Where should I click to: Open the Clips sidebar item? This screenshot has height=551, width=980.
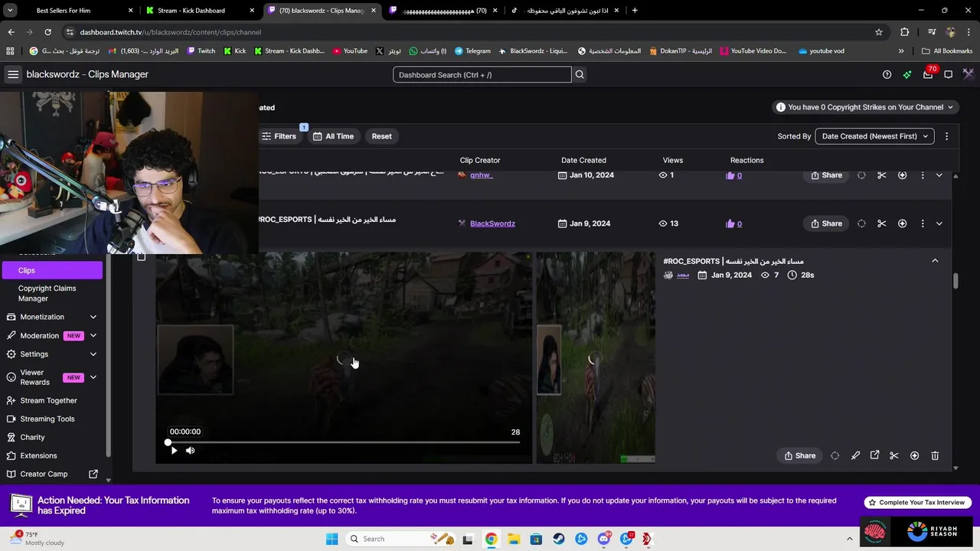(x=52, y=270)
